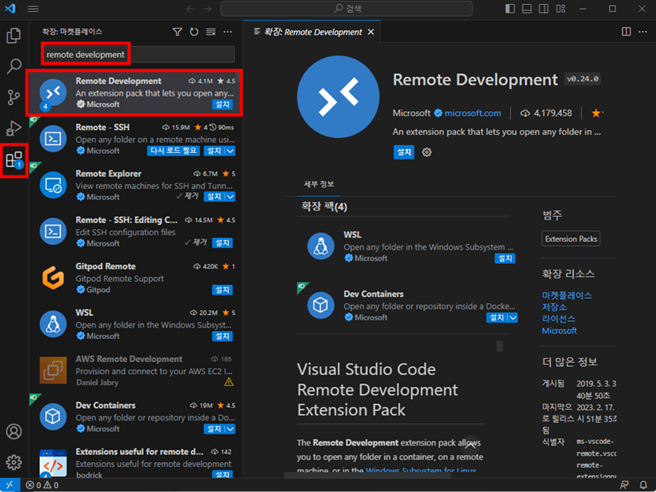Screen dimensions: 656x492
Task: Select Remote Explorer in the results
Action: (x=135, y=185)
